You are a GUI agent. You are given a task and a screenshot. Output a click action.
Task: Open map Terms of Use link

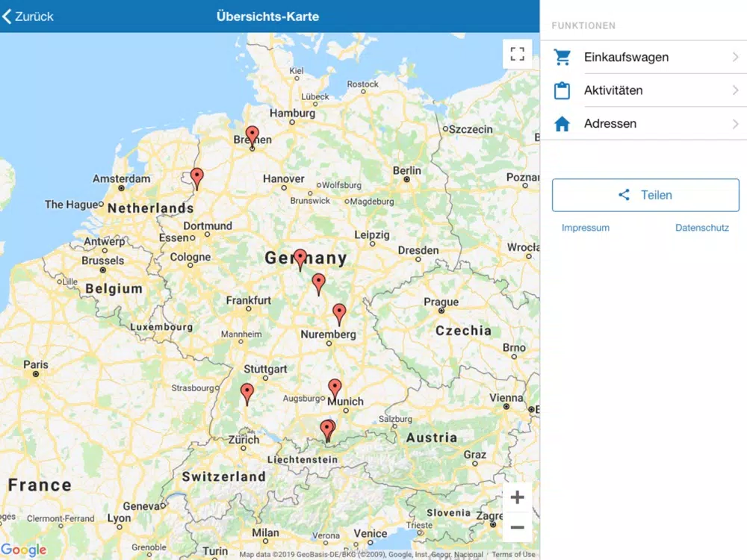tap(514, 554)
